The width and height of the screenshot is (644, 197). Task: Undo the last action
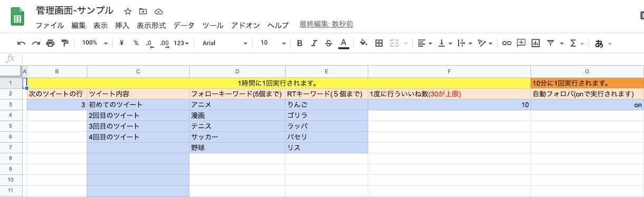(21, 43)
